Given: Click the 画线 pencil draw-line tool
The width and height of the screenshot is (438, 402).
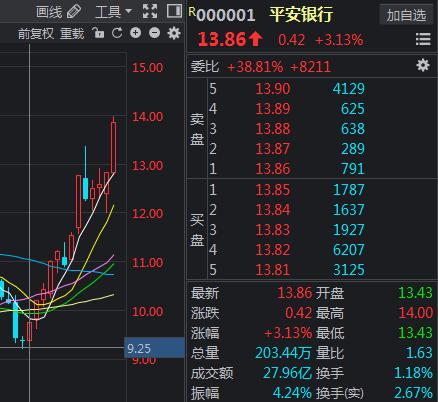Looking at the screenshot, I should pos(59,12).
